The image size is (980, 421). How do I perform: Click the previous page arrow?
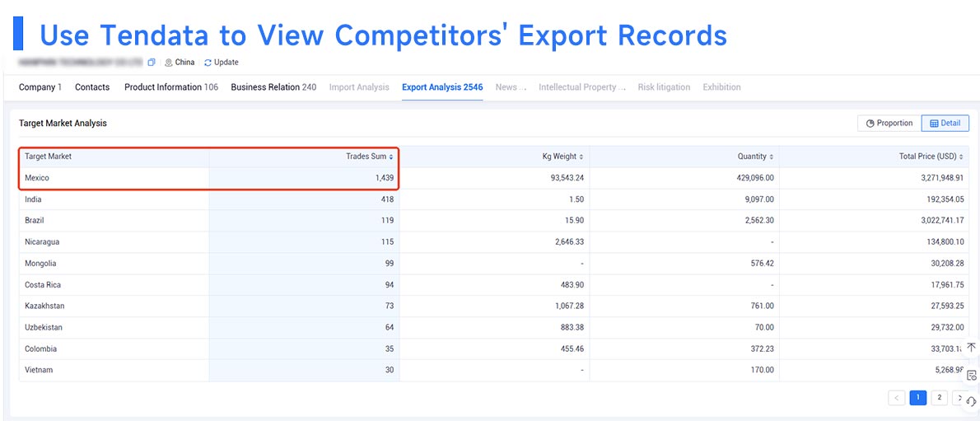coord(896,397)
